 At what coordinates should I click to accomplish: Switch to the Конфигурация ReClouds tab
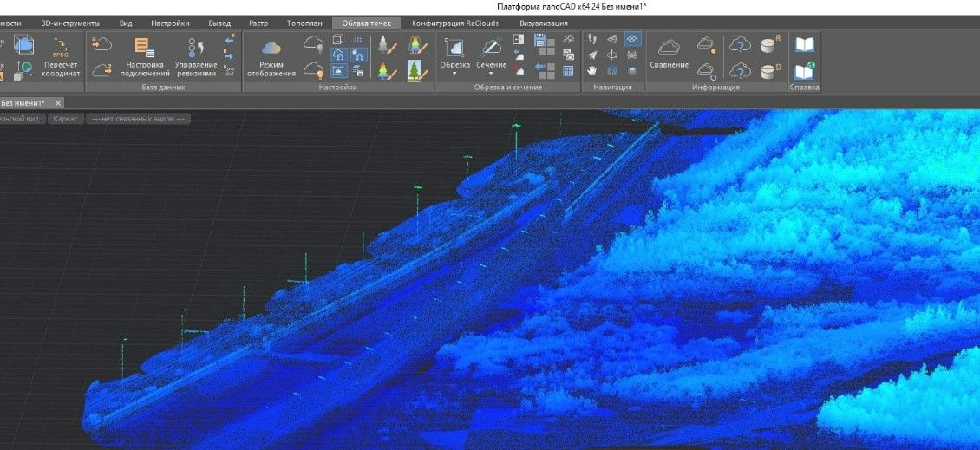455,23
